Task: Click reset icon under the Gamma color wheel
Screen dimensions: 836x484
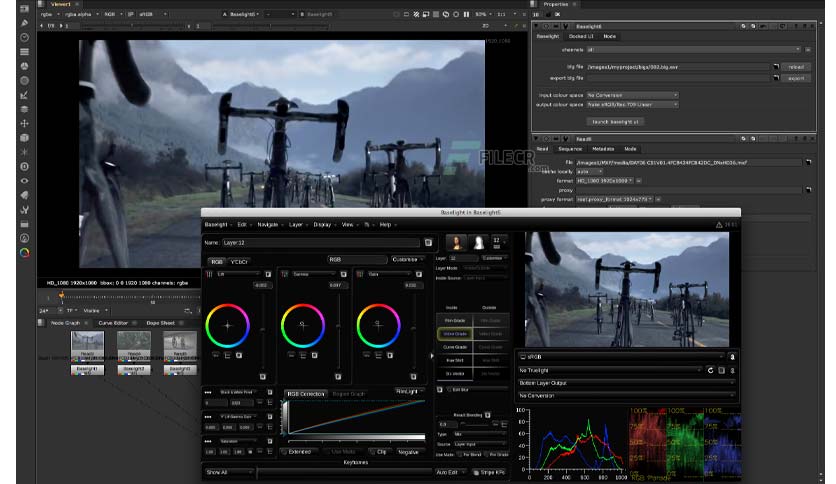Action: tap(315, 355)
